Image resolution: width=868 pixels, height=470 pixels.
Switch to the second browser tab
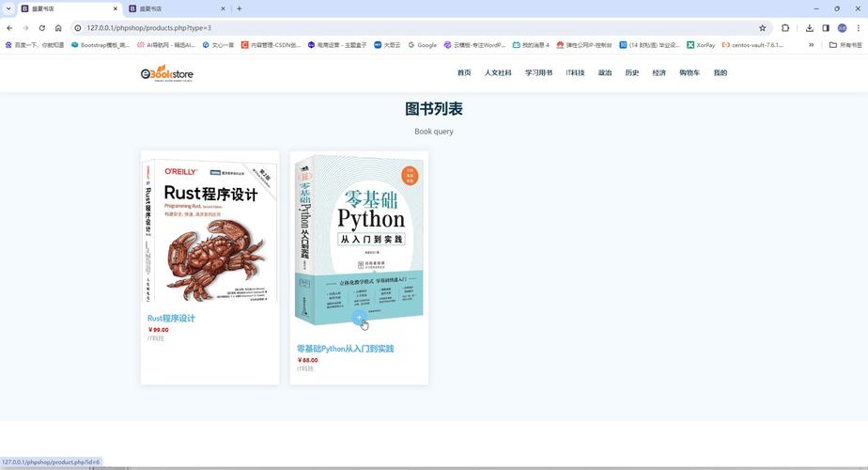point(177,8)
